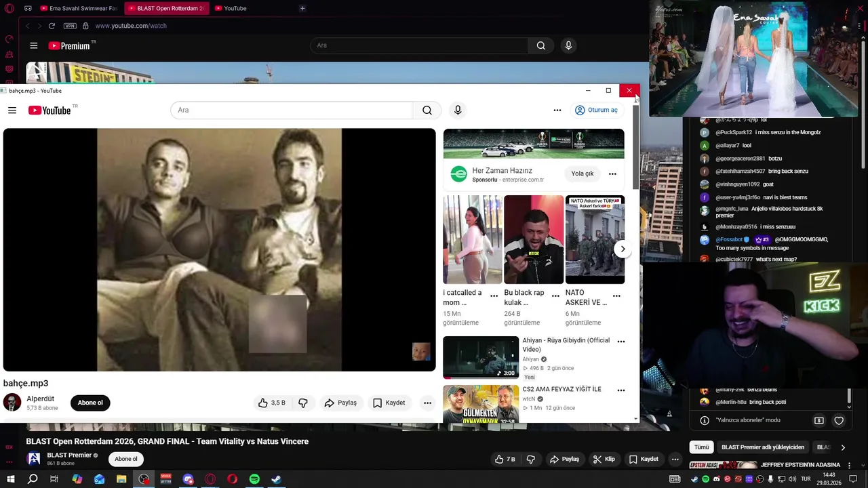Click the YouTube Premium logo in Opera GX

[69, 45]
